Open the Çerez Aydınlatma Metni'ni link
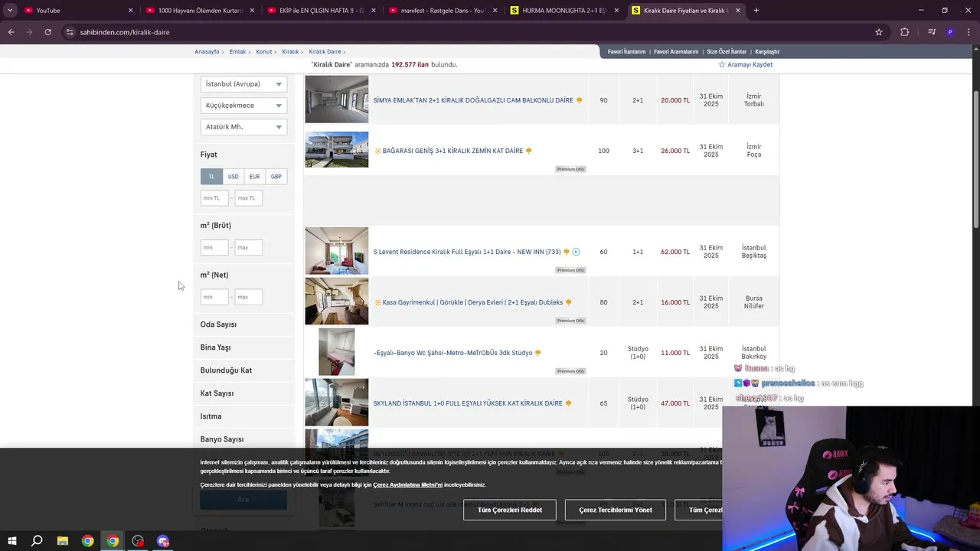The height and width of the screenshot is (551, 980). [407, 484]
